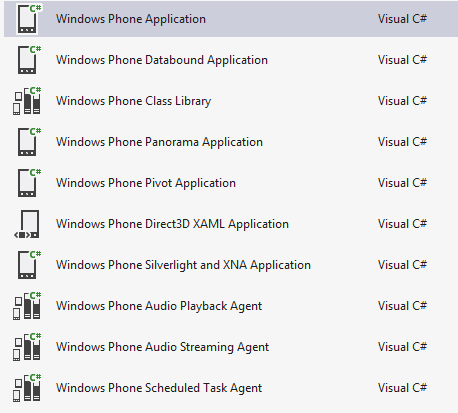Click the Panorama Application phone icon

pos(29,142)
